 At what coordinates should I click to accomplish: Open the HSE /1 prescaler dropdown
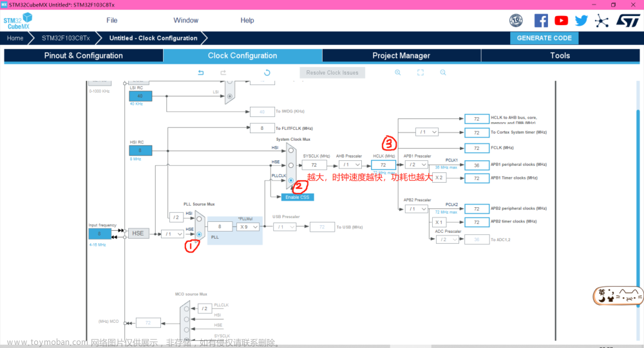pyautogui.click(x=173, y=234)
